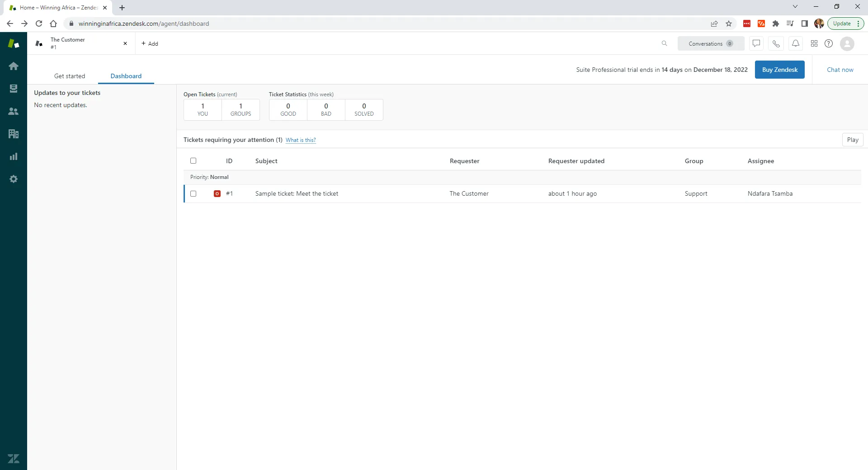Open new browser tab plus button
The image size is (868, 470).
122,8
